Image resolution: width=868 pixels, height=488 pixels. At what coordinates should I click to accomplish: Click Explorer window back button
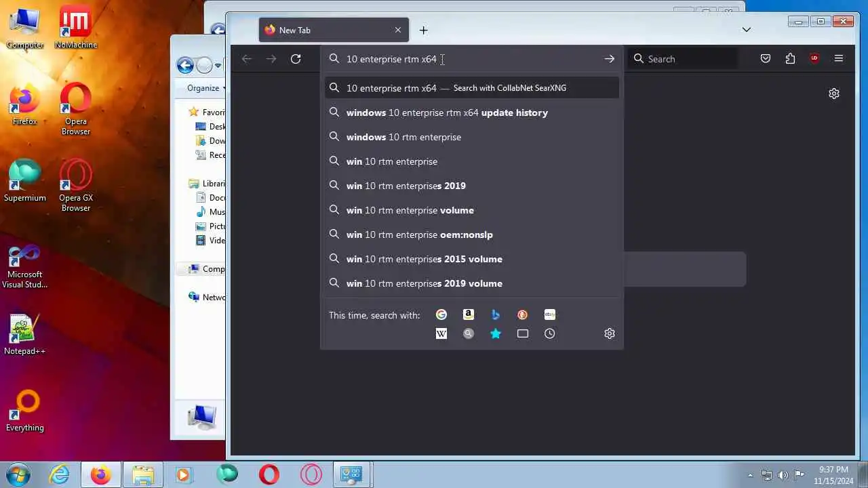[x=185, y=65]
